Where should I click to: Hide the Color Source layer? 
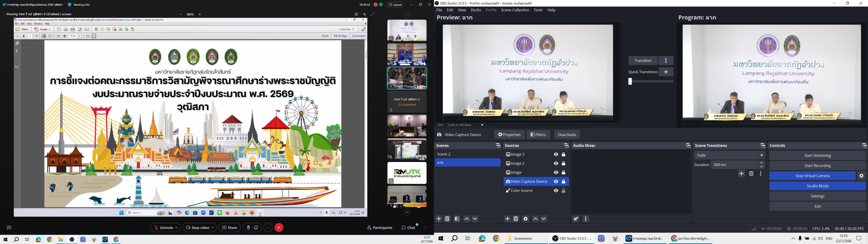click(x=556, y=191)
